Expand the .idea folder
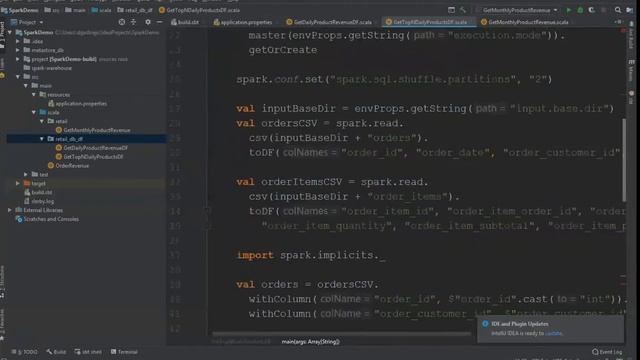The image size is (640, 360). pos(18,41)
